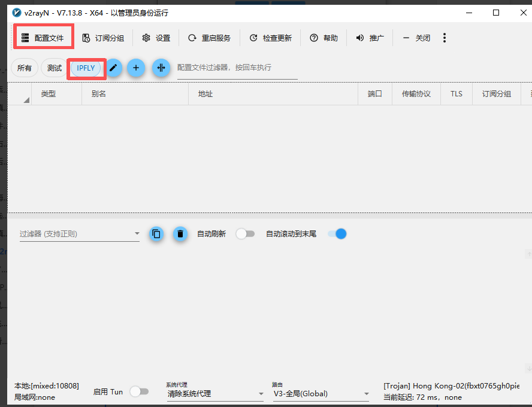Click the 测试 group chip
The height and width of the screenshot is (407, 532).
[55, 68]
